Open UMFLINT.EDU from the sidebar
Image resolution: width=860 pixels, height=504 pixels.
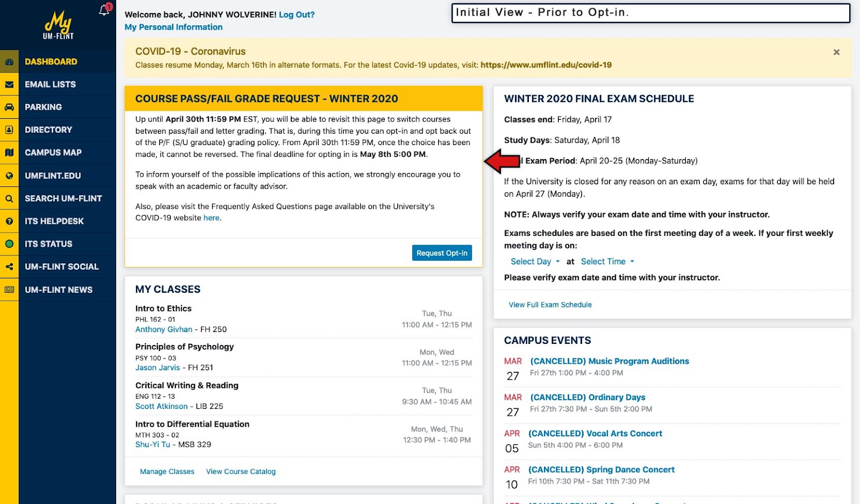[x=53, y=176]
